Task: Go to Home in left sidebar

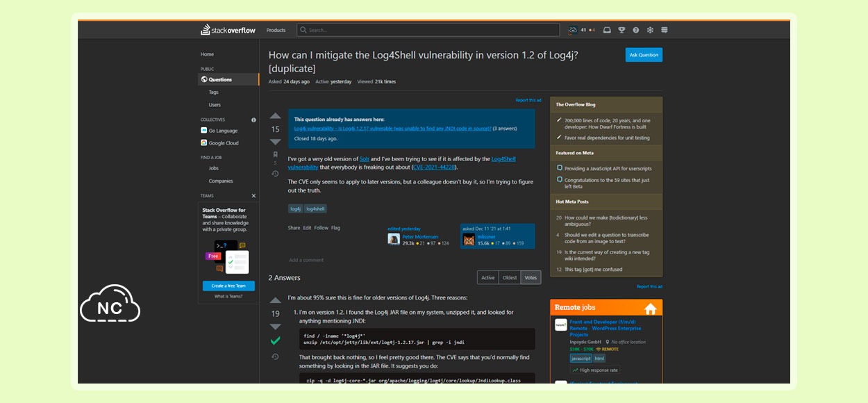Action: [207, 54]
